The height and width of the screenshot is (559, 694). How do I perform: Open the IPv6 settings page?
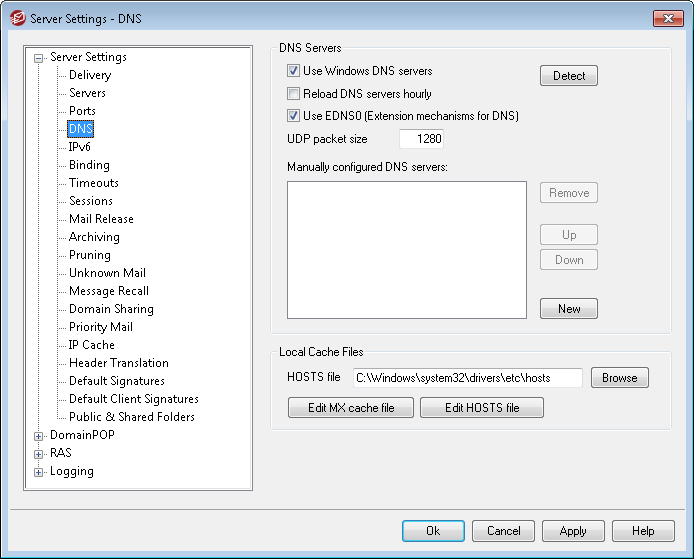pyautogui.click(x=80, y=147)
